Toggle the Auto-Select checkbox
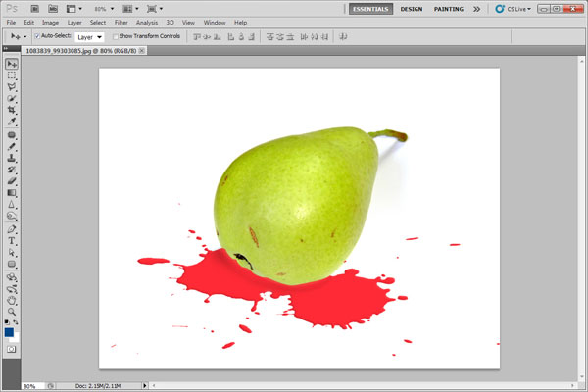This screenshot has width=588, height=392. tap(37, 36)
